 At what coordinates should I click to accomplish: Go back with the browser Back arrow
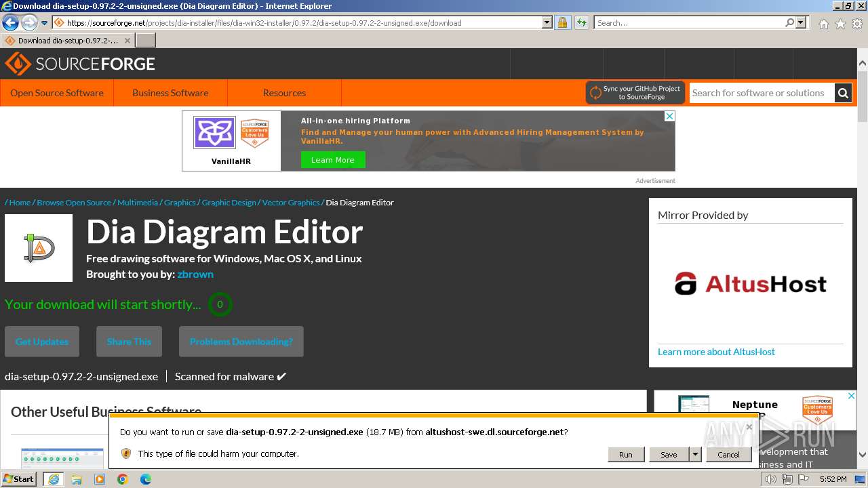pos(10,22)
